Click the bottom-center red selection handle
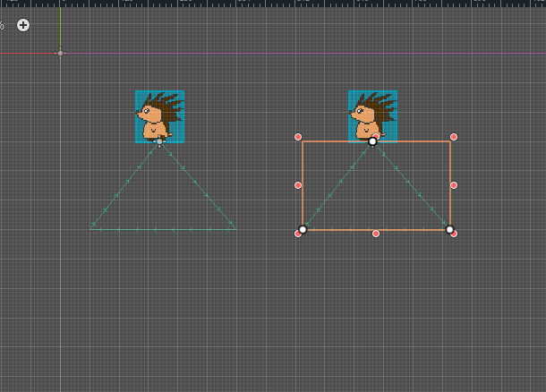The image size is (546, 392). [x=376, y=234]
